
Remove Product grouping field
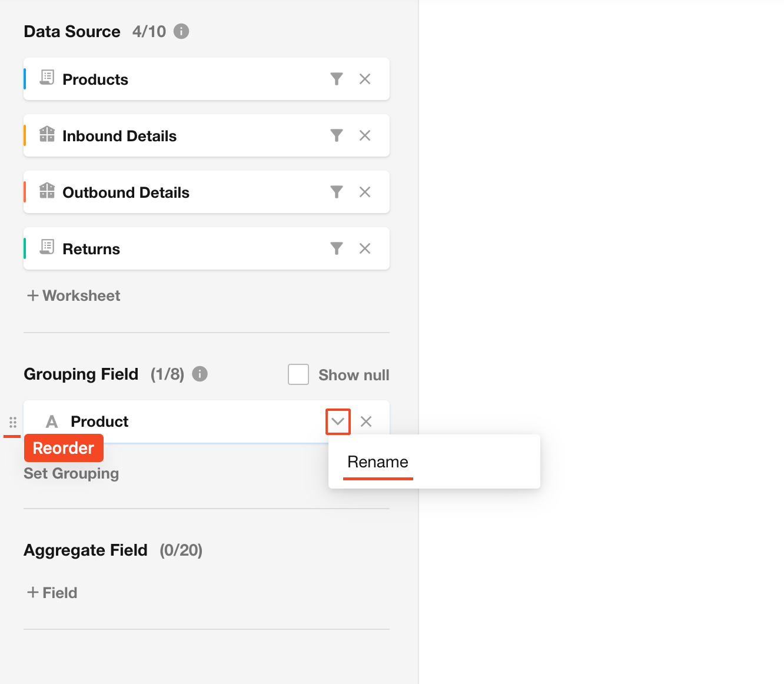[366, 421]
